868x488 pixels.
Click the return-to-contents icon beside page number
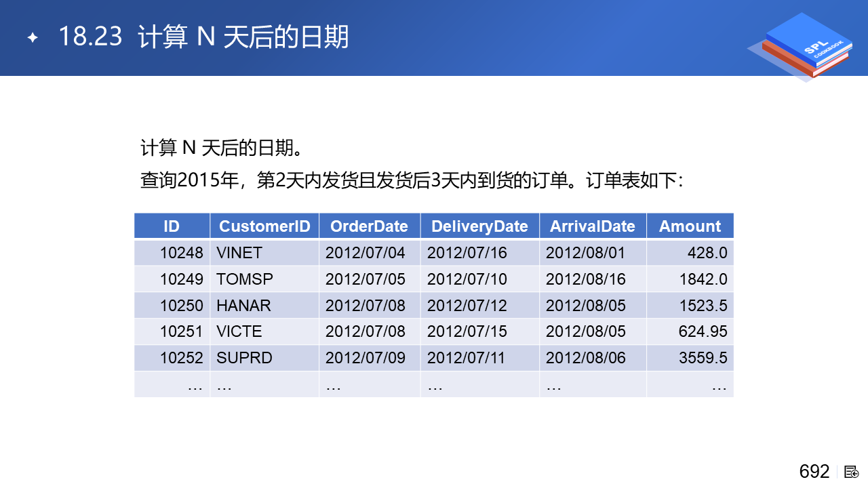pos(852,472)
